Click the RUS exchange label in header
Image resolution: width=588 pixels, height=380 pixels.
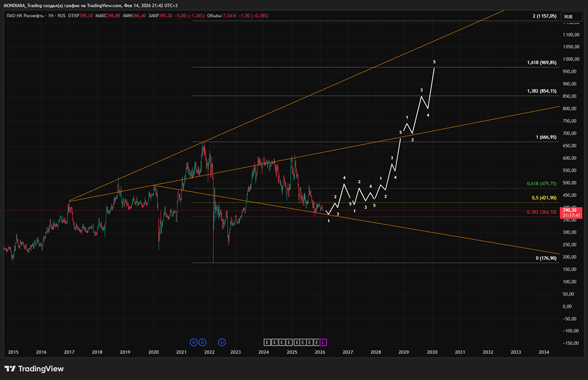[62, 16]
